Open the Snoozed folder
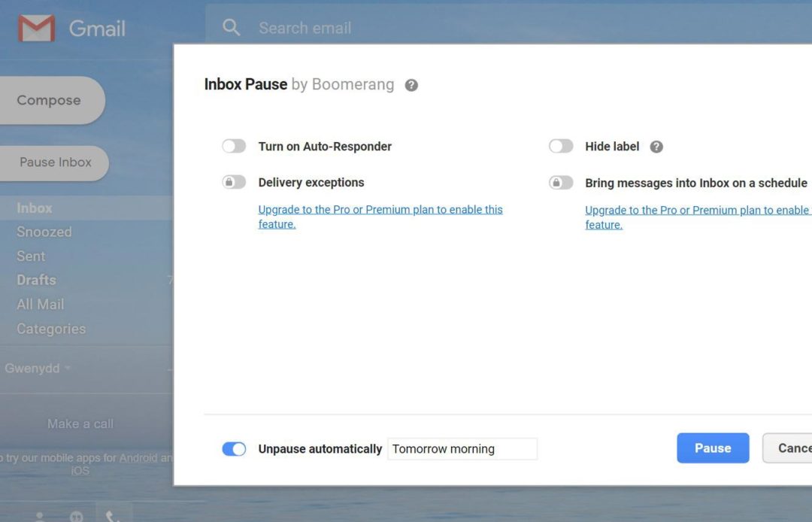The image size is (812, 522). pos(44,232)
